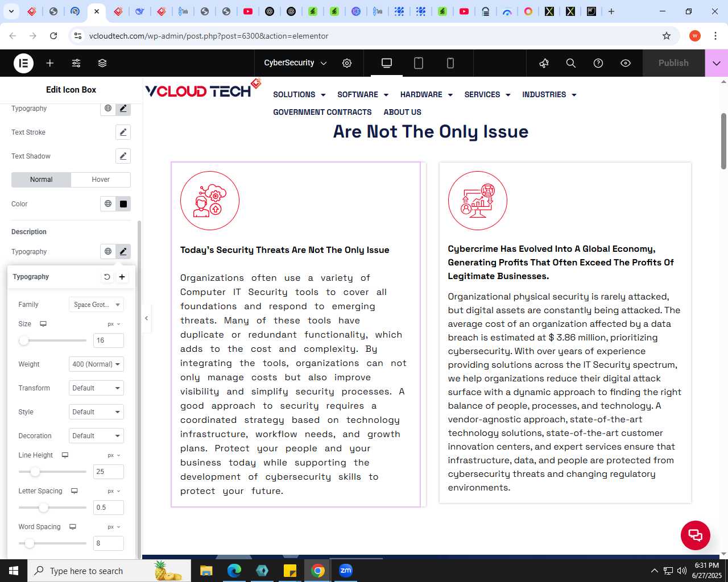728x582 pixels.
Task: Click the Elementor logo menu icon
Action: point(23,63)
